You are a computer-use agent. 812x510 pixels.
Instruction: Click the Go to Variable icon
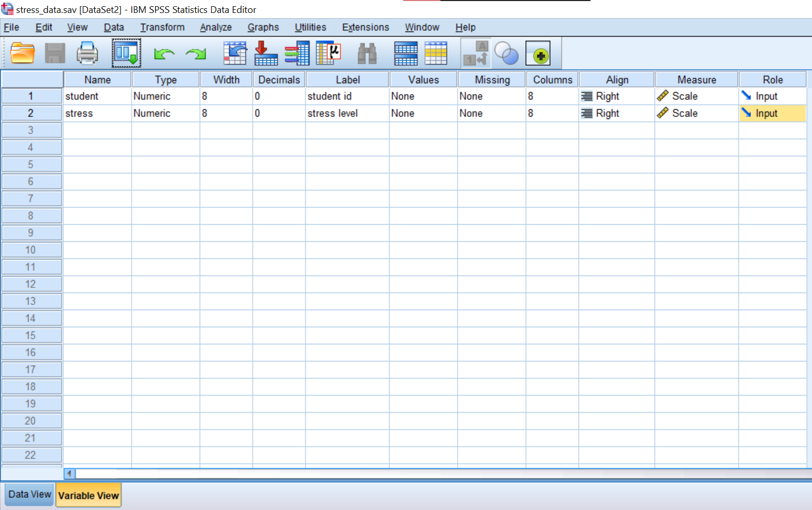(265, 53)
